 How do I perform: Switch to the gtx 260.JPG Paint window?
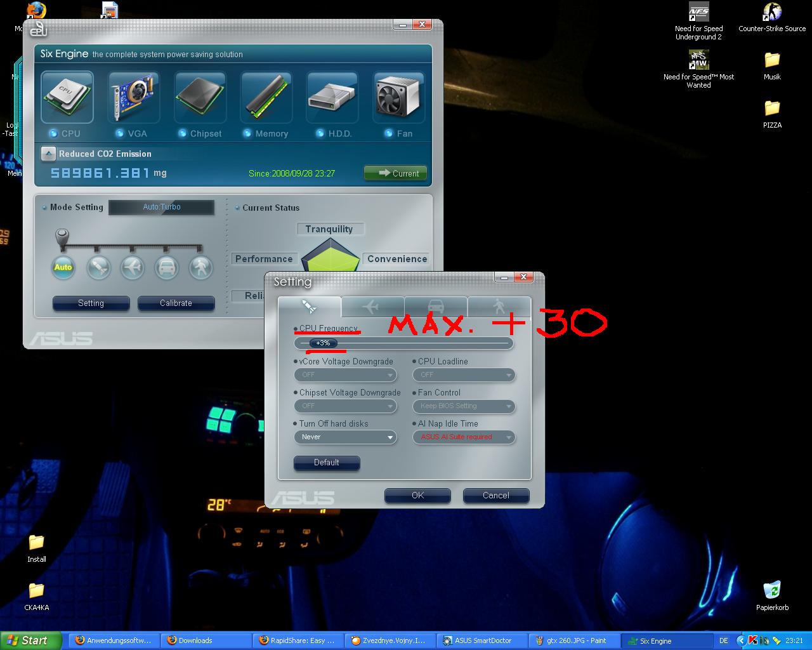coord(573,640)
